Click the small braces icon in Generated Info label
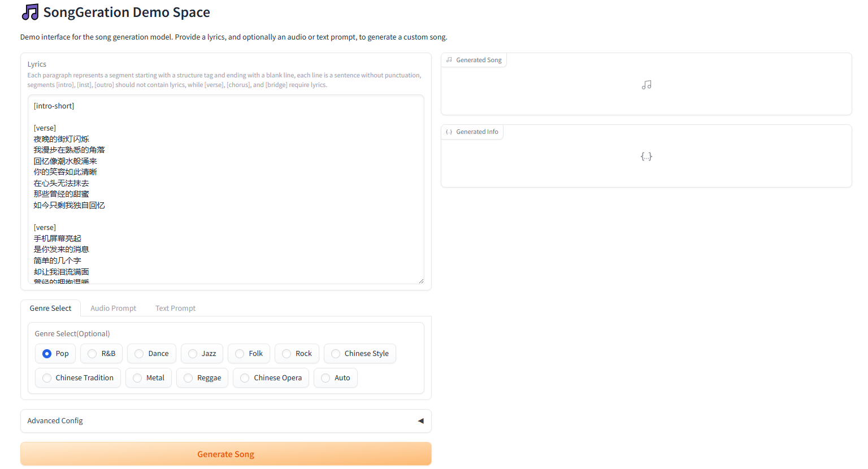The height and width of the screenshot is (469, 868). tap(449, 132)
